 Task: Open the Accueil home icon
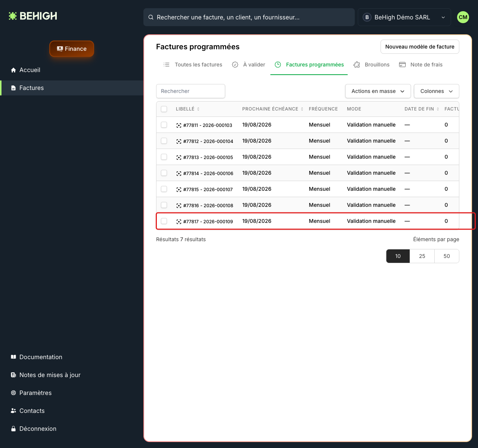click(13, 70)
